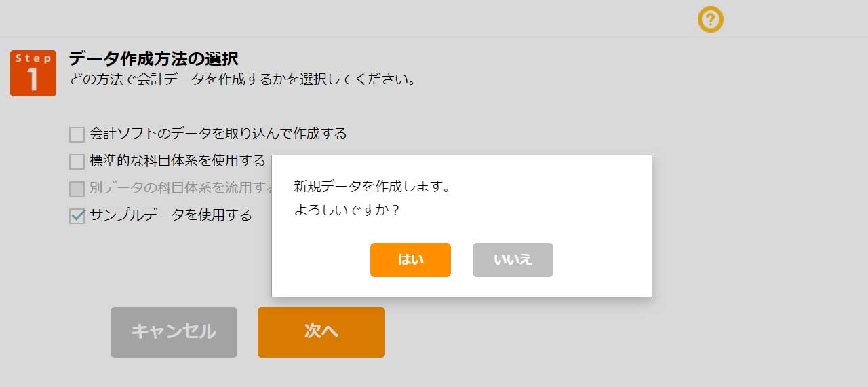Click the small 'Step' word on the orange badge

33,58
